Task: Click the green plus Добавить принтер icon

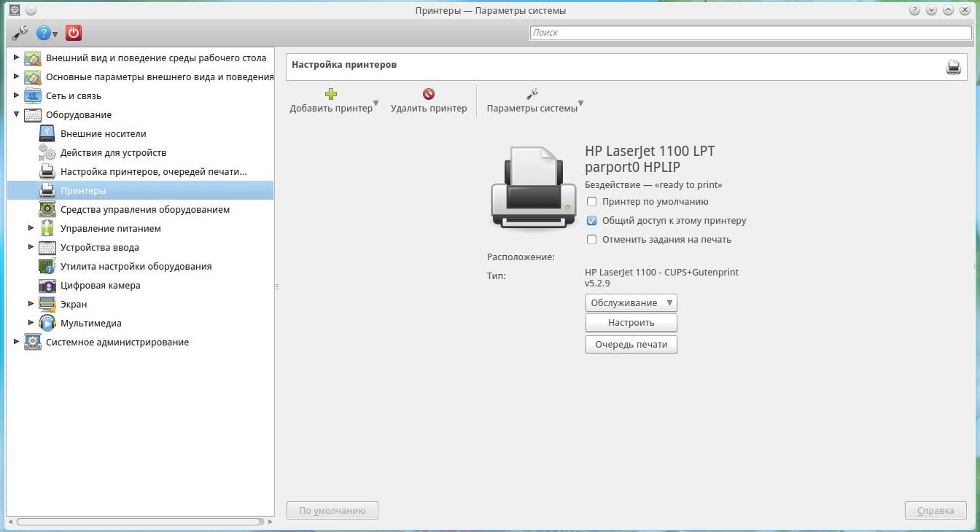Action: tap(331, 94)
